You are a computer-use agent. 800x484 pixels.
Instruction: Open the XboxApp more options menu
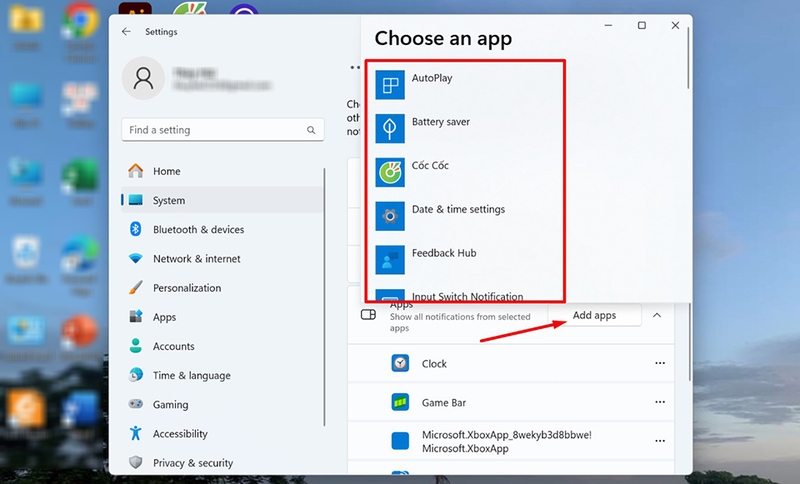[x=660, y=441]
